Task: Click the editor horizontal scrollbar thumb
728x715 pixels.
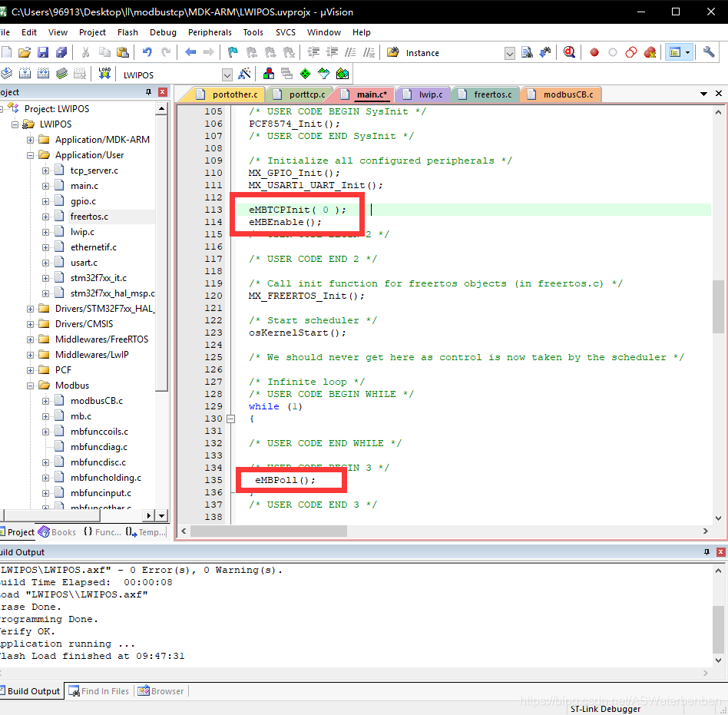Action: coord(268,531)
